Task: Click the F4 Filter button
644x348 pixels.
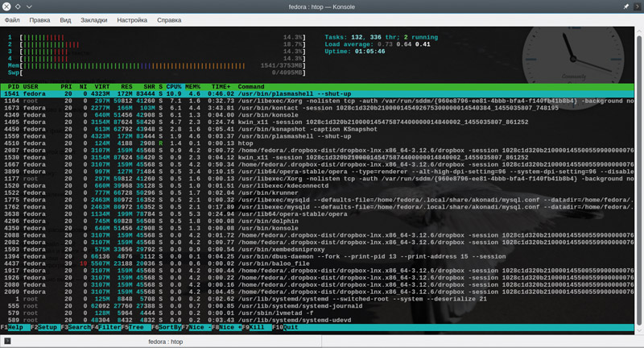Action: point(105,327)
